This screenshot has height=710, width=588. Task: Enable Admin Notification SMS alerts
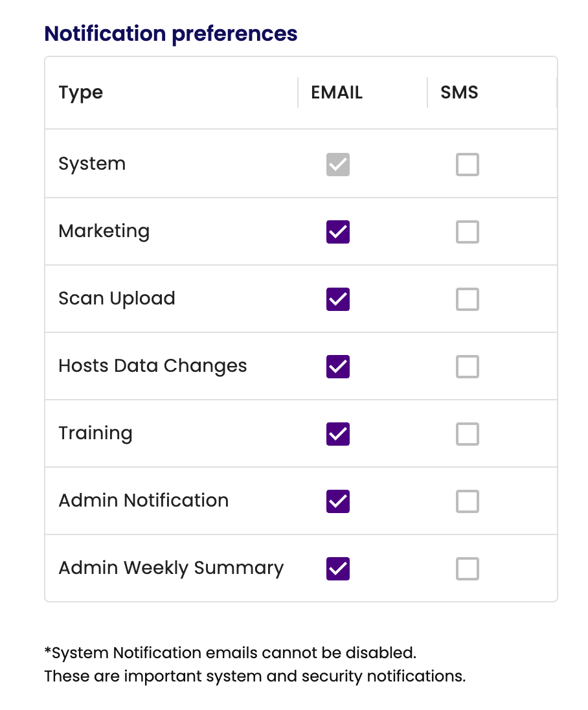point(467,501)
